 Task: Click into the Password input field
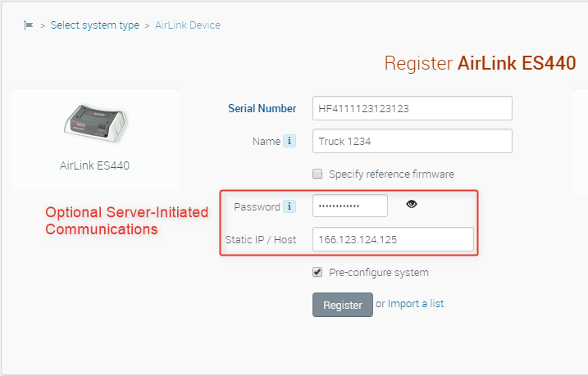tap(349, 206)
